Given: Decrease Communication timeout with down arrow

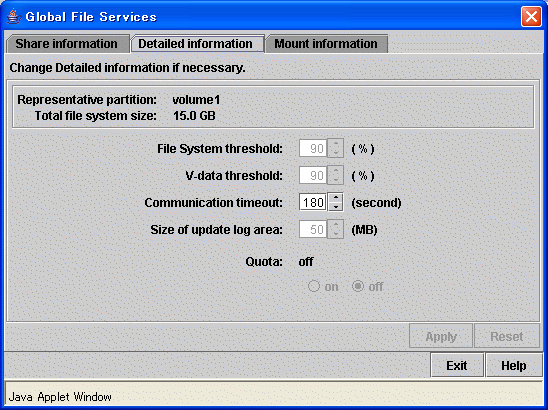Looking at the screenshot, I should coord(336,207).
